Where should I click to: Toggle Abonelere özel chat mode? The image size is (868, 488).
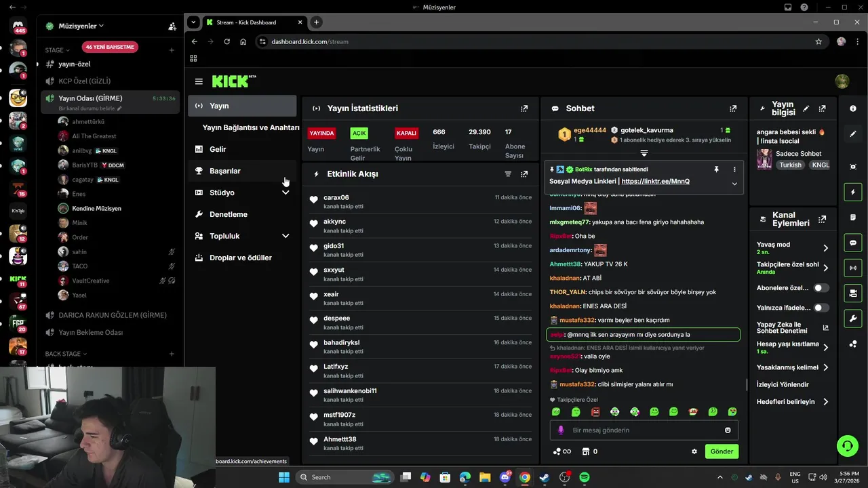821,288
